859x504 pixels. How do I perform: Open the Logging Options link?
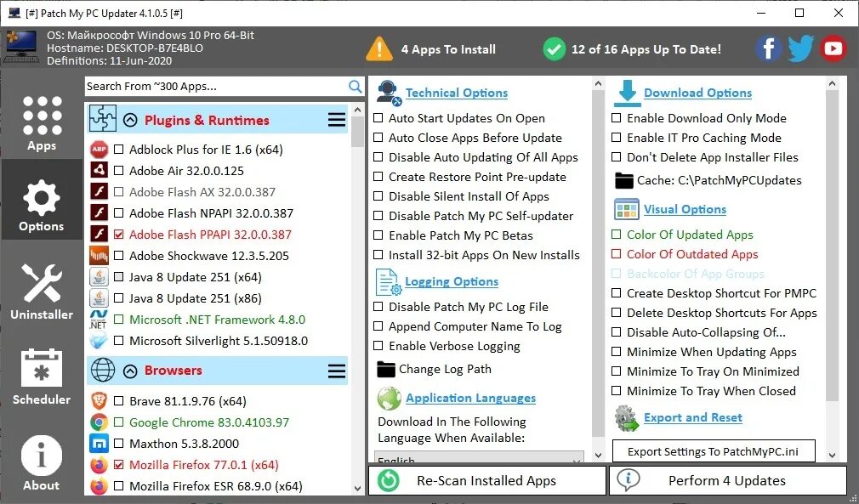click(x=452, y=282)
